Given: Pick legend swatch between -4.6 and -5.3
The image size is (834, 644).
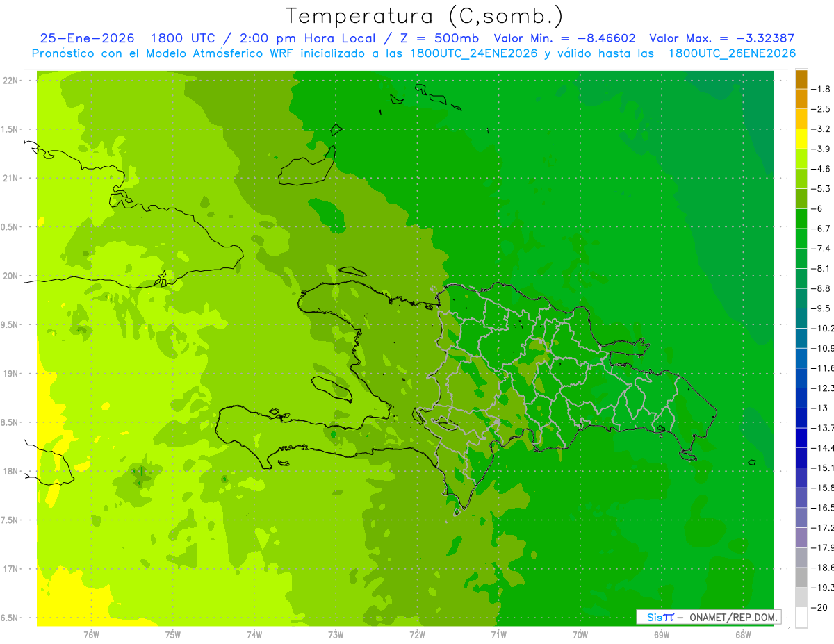Looking at the screenshot, I should 801,179.
